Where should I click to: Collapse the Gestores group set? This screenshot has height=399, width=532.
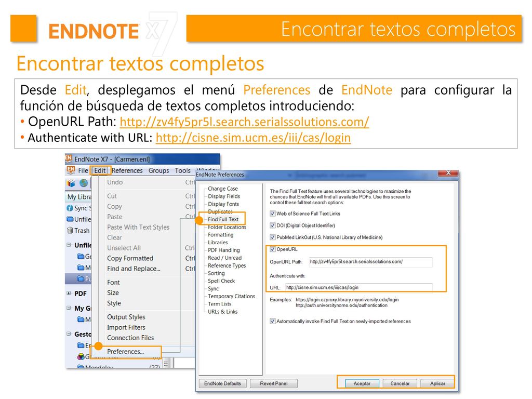tap(69, 334)
